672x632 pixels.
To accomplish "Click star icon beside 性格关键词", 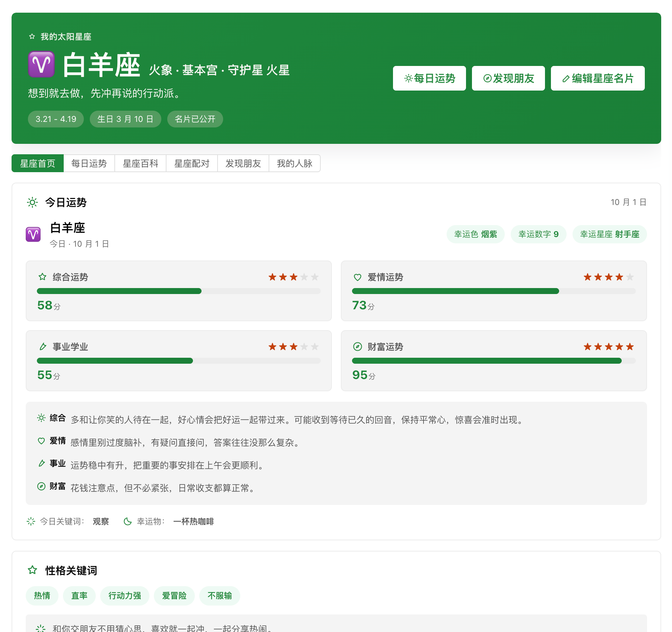I will 32,570.
